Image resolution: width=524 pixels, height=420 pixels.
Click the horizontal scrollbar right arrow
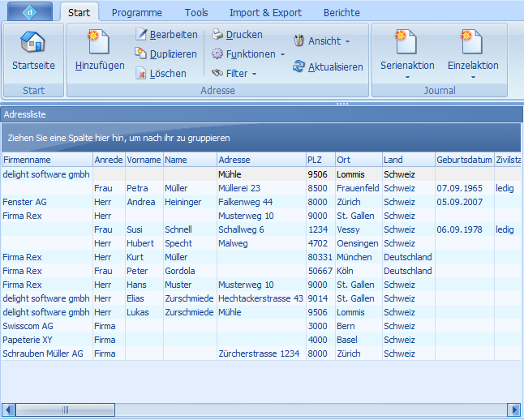(x=513, y=409)
